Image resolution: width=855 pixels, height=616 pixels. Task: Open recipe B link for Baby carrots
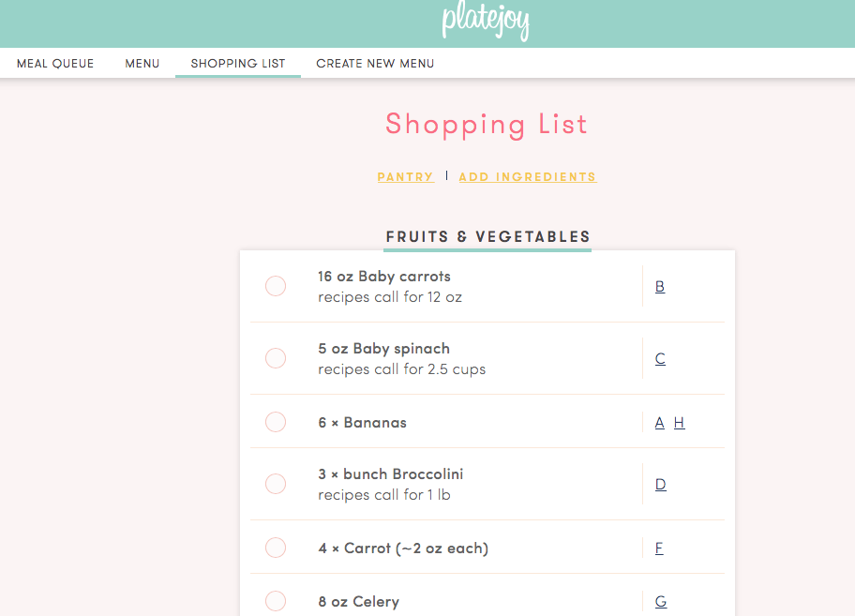click(x=660, y=286)
